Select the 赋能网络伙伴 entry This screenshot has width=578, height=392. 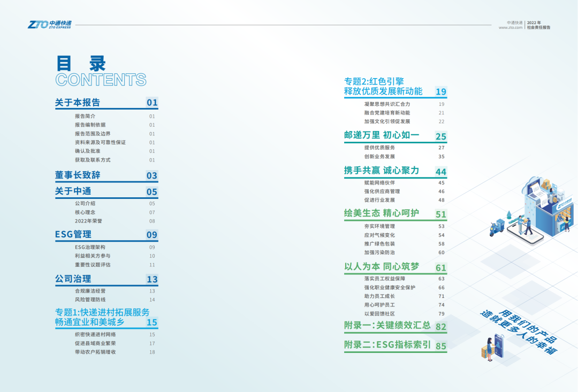[379, 183]
